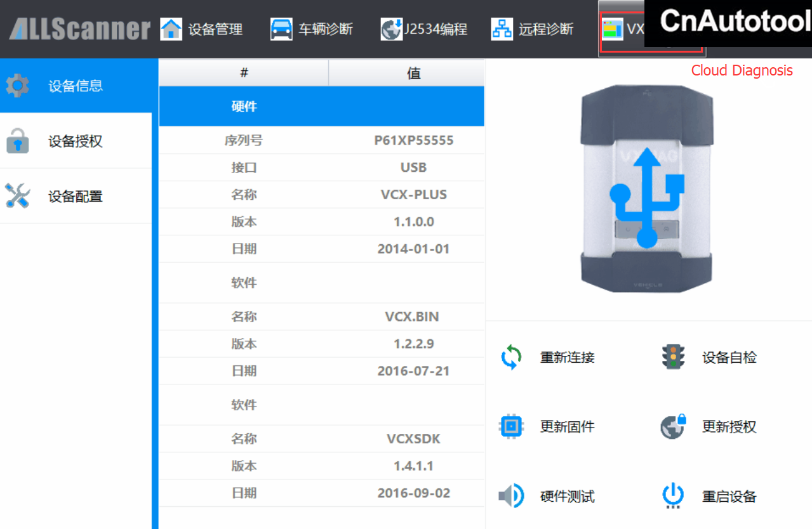The height and width of the screenshot is (529, 812).
Task: Switch to the 远程诊断 tab label
Action: click(546, 29)
